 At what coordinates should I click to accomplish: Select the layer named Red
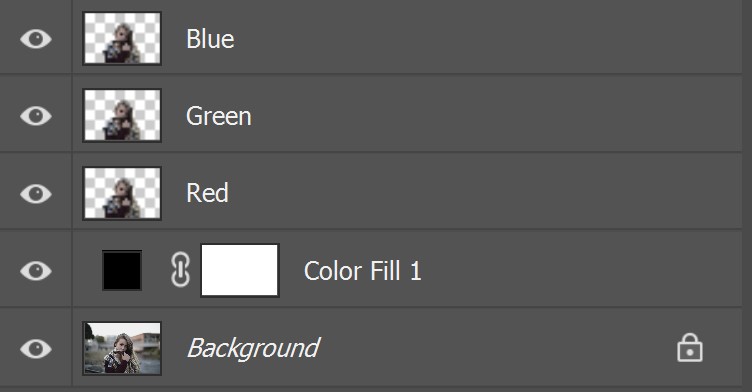pos(207,193)
